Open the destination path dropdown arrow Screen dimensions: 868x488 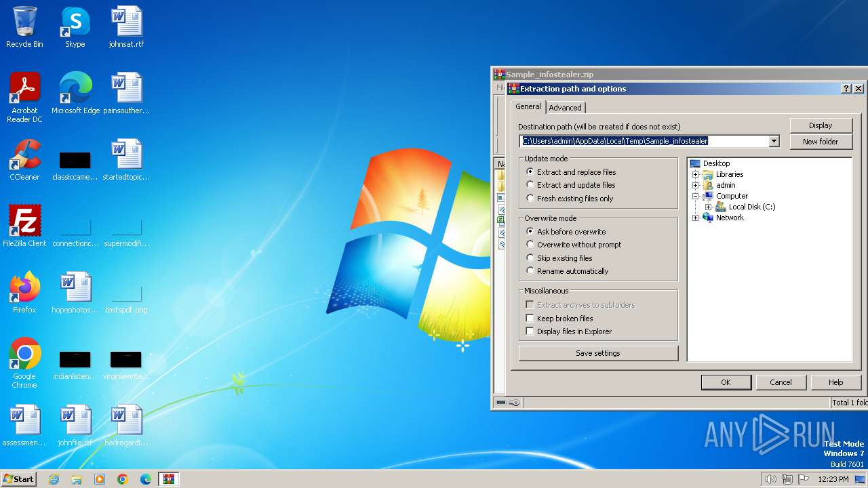(x=774, y=141)
